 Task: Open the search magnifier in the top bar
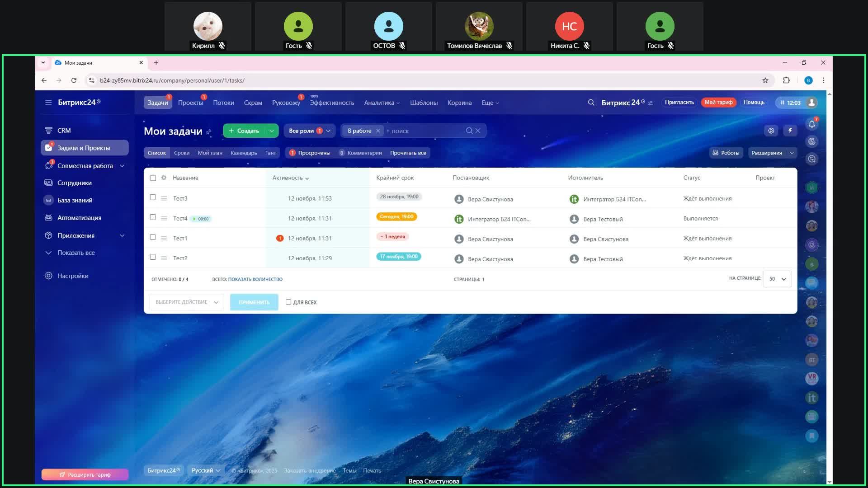coord(591,103)
